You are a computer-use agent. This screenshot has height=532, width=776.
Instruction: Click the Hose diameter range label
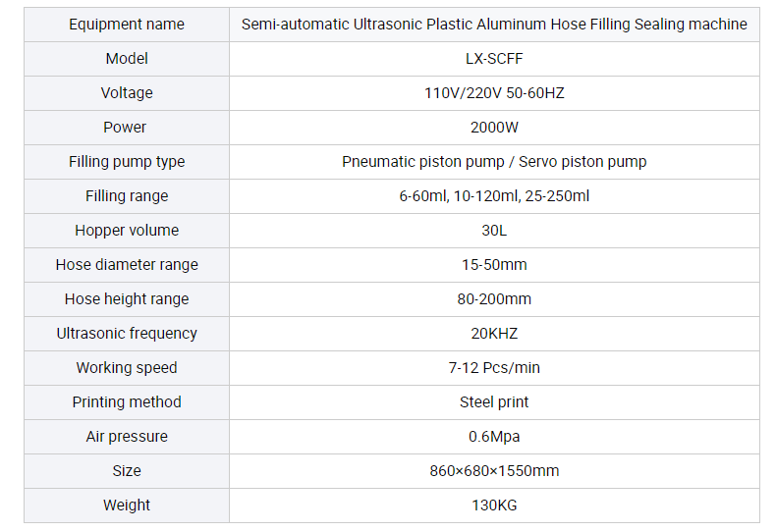pyautogui.click(x=127, y=265)
